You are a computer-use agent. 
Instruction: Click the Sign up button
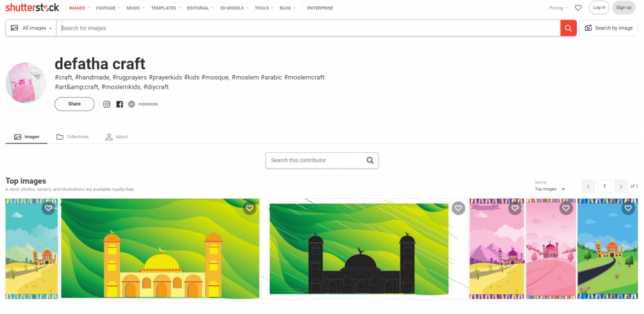623,8
